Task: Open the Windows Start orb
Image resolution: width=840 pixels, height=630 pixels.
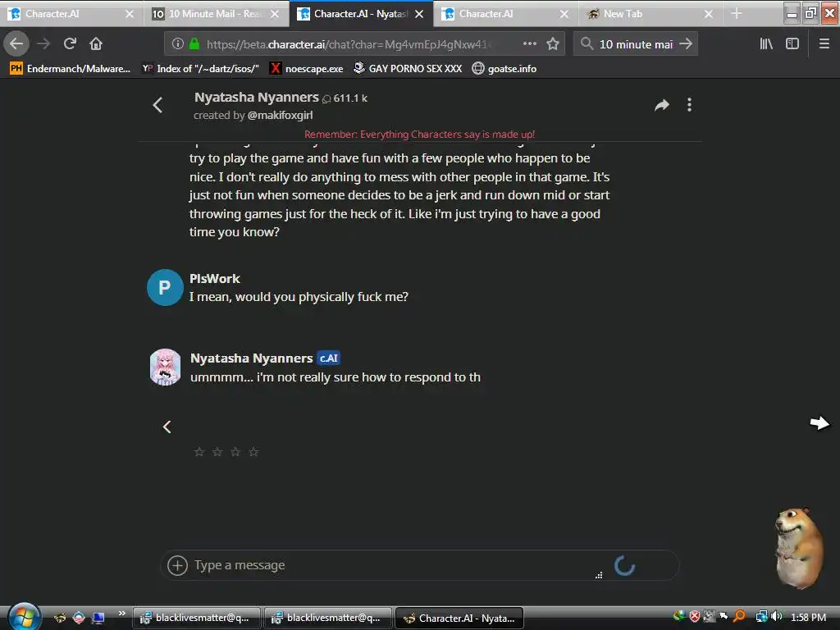Action: click(24, 617)
